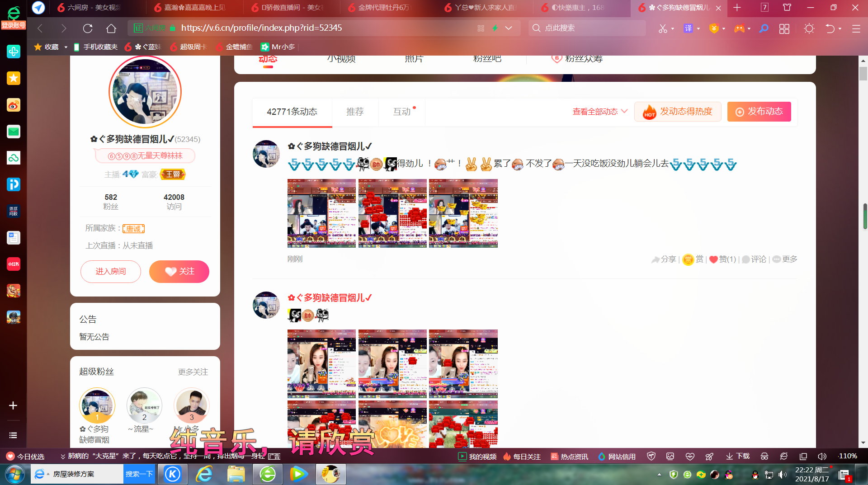The width and height of the screenshot is (868, 485).
Task: Click 分享 on the first post
Action: pyautogui.click(x=664, y=259)
